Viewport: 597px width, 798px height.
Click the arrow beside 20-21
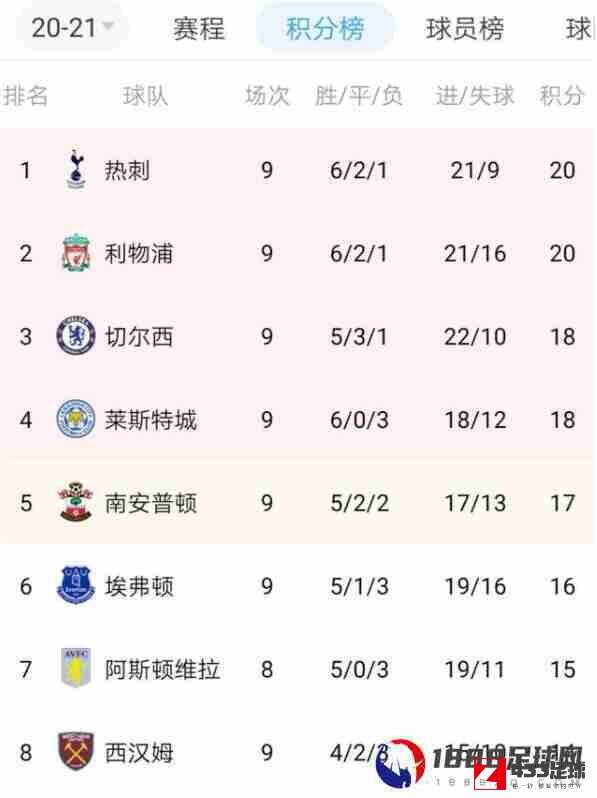108,25
